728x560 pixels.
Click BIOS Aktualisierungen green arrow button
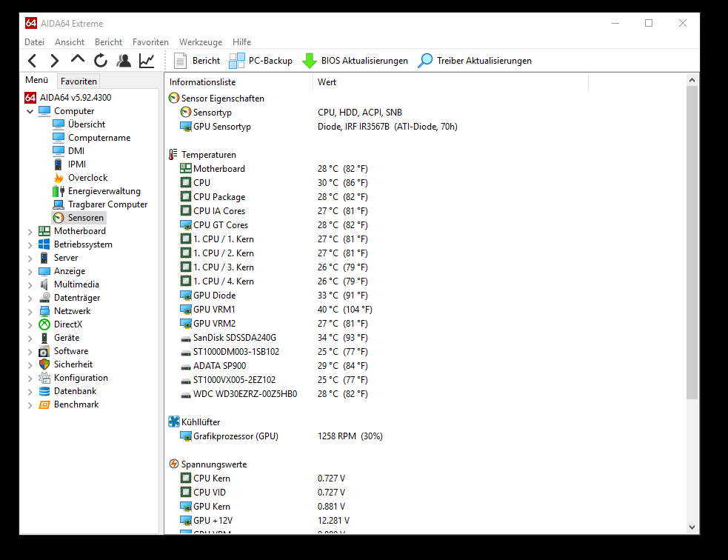(x=355, y=61)
